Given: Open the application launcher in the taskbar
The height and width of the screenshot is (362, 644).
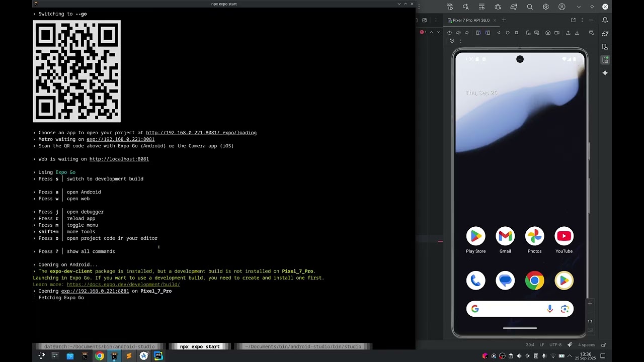Looking at the screenshot, I should tap(41, 356).
